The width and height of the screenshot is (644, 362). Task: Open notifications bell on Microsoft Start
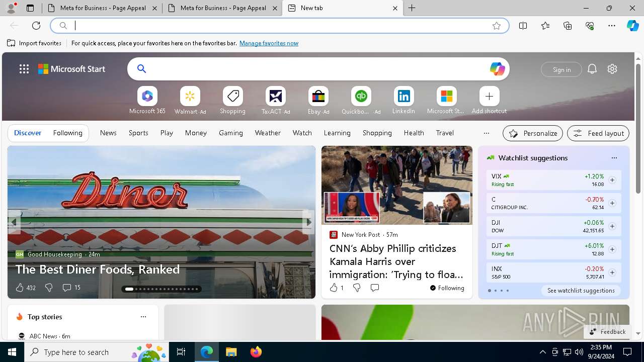pos(592,69)
